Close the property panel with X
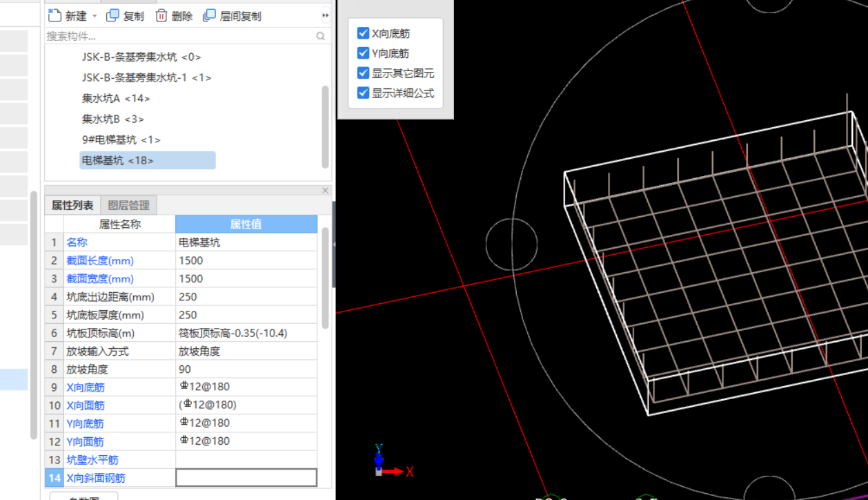 pyautogui.click(x=326, y=190)
